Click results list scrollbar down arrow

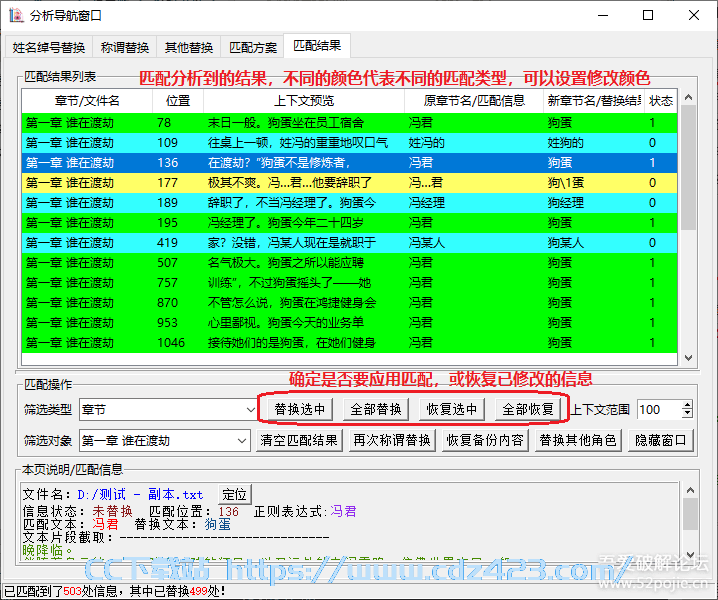[x=688, y=358]
